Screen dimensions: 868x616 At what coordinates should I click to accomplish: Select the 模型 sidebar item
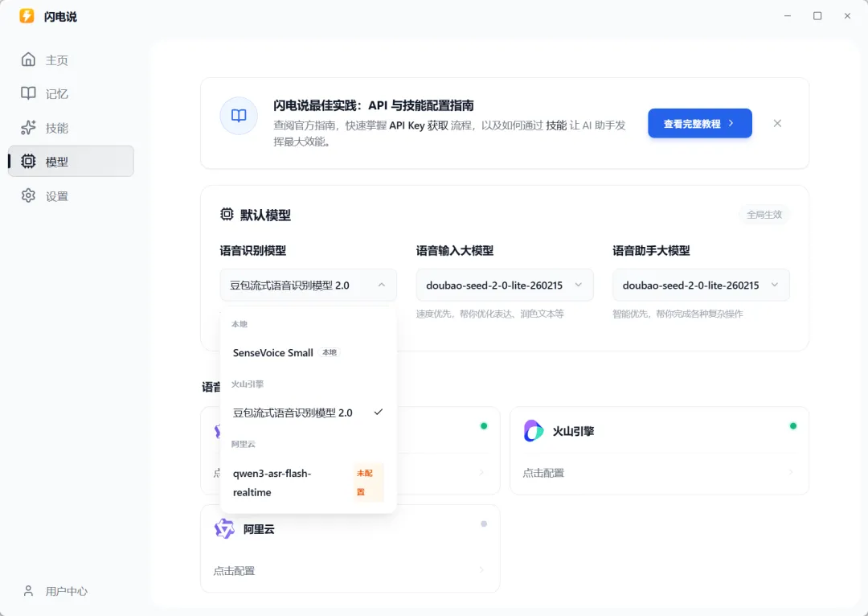click(71, 162)
